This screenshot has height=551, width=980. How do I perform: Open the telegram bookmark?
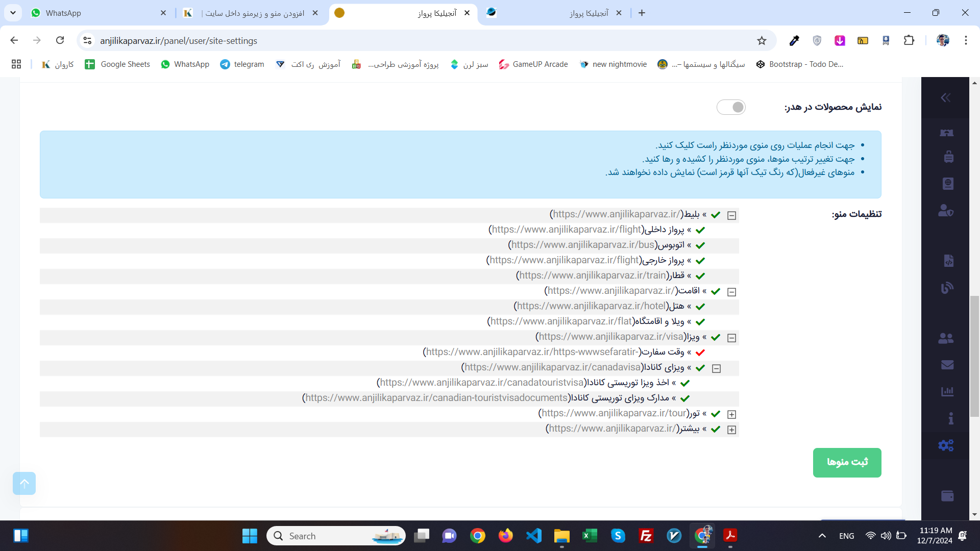coord(242,64)
